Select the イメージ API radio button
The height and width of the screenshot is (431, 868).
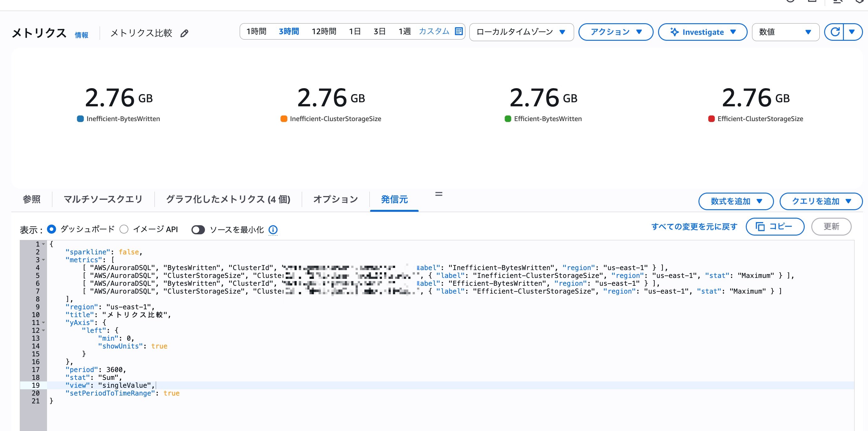pyautogui.click(x=124, y=229)
